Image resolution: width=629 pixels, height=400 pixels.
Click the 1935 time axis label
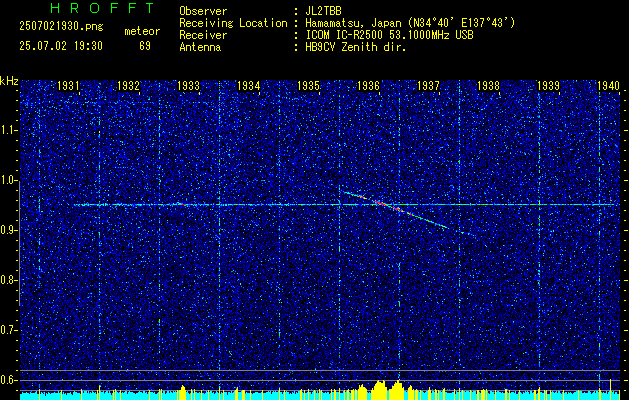[x=308, y=85]
